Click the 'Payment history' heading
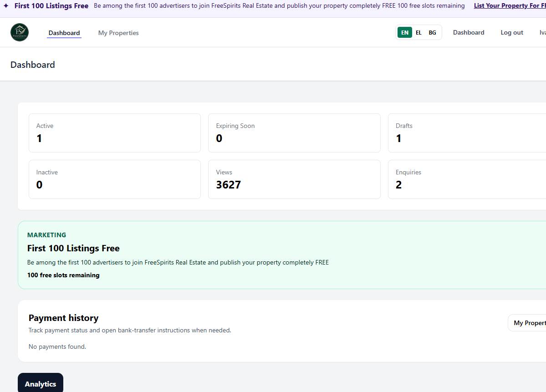 63,318
